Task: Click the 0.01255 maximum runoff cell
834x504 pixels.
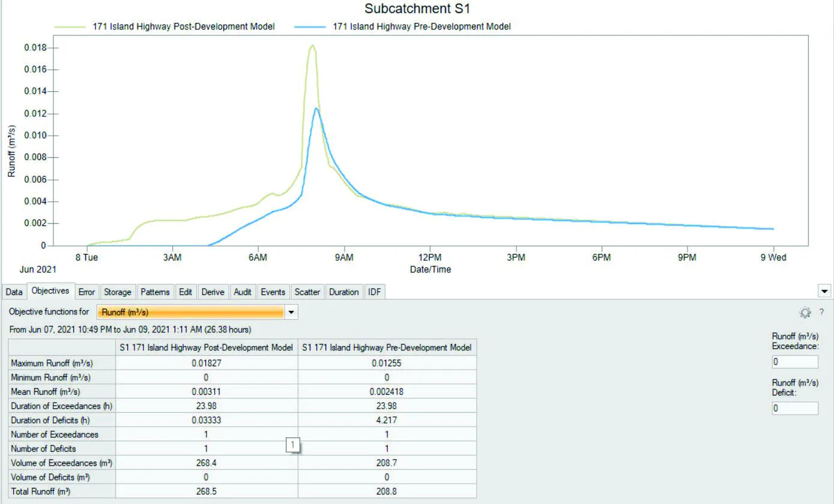Action: [x=387, y=363]
